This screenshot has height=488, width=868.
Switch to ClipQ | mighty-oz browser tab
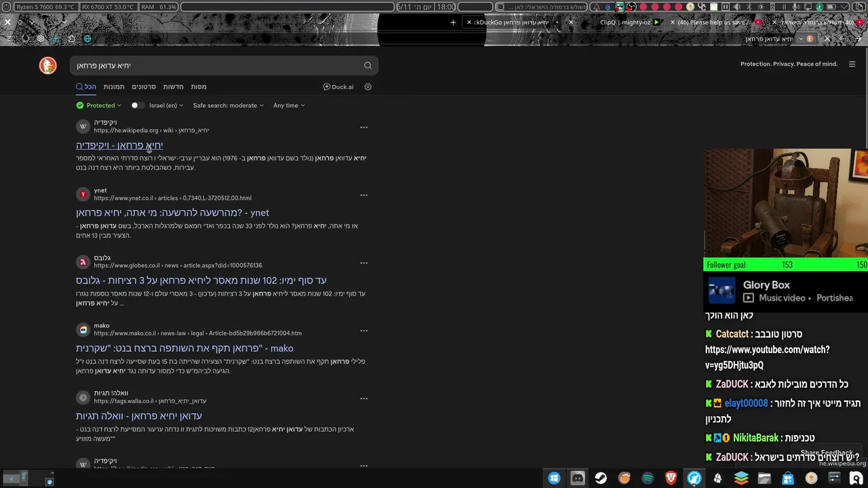[x=625, y=22]
